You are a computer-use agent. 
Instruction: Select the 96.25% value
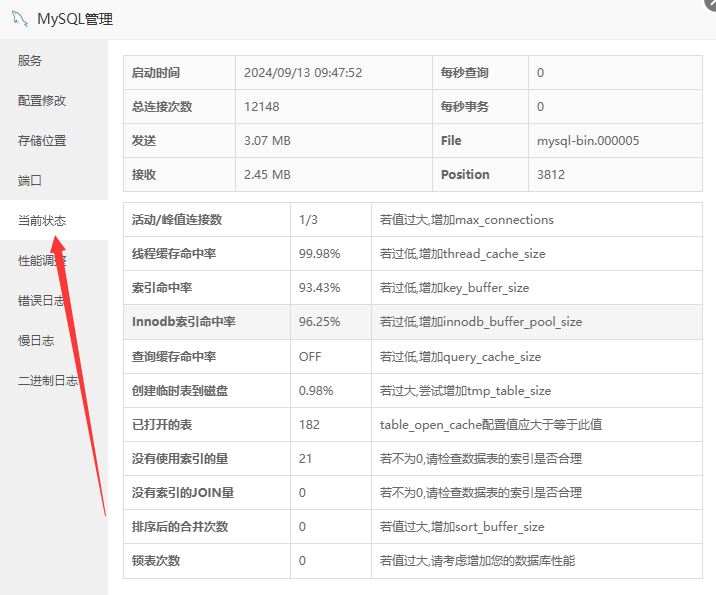[319, 322]
